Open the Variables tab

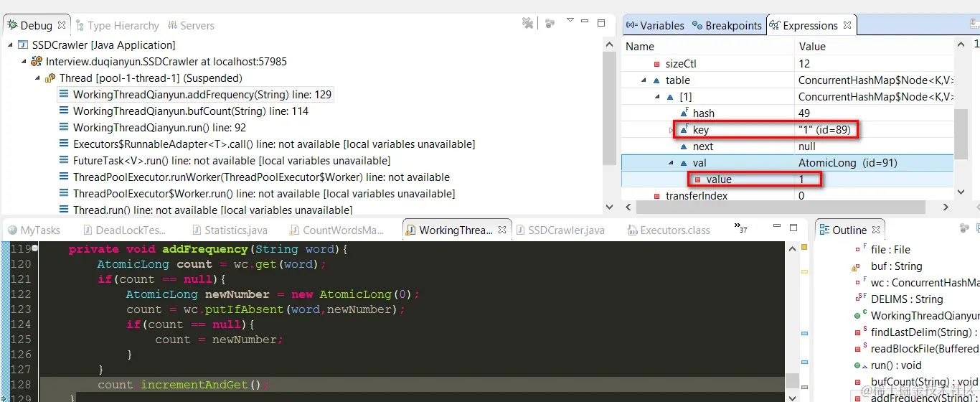[654, 25]
